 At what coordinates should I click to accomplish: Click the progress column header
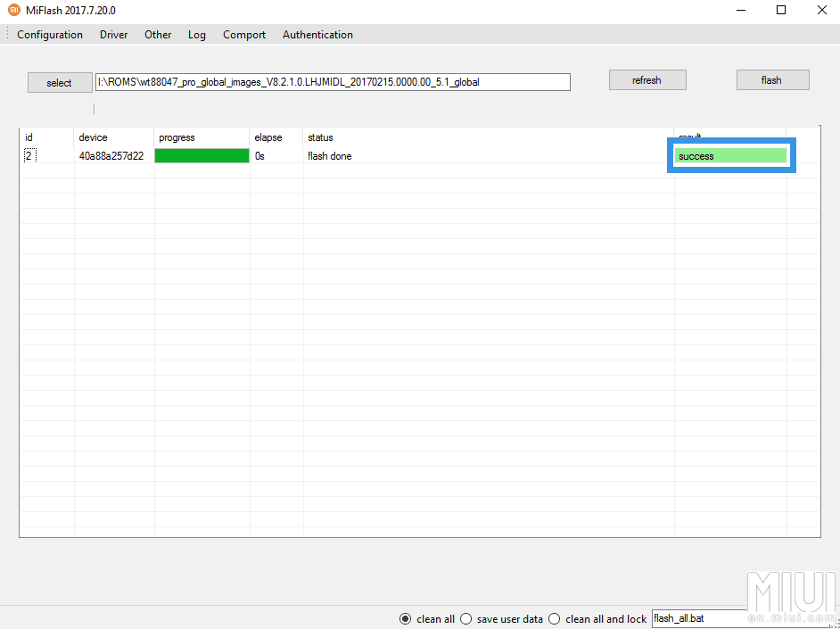tap(202, 137)
